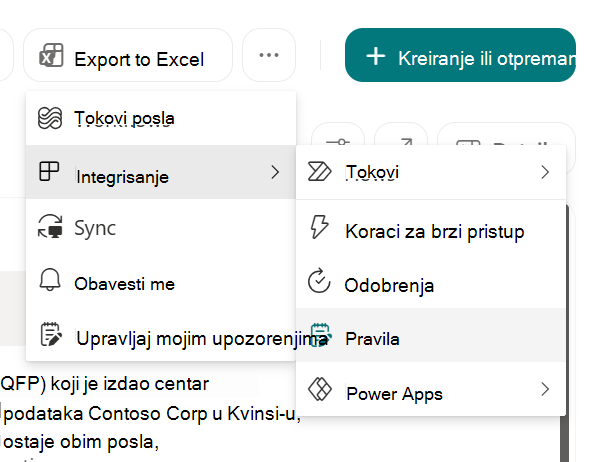The width and height of the screenshot is (616, 462).
Task: Click the Pravila rules icon
Action: [x=321, y=335]
